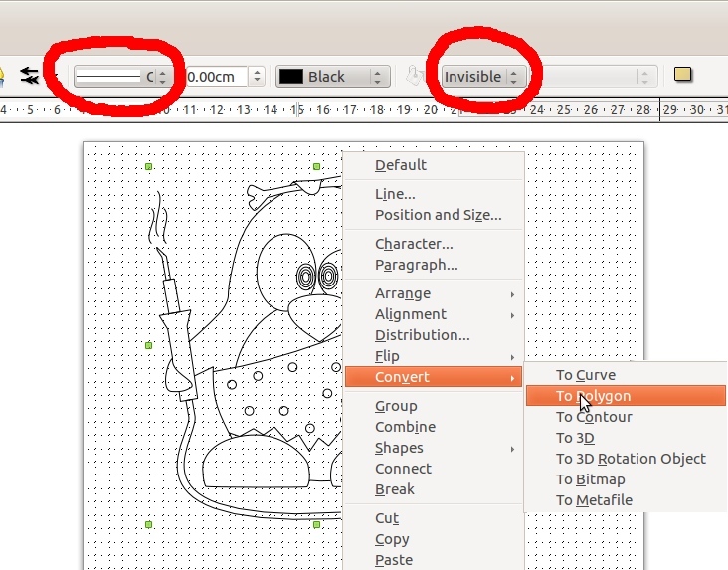
Task: Open the Black line color dropdown
Action: click(379, 77)
